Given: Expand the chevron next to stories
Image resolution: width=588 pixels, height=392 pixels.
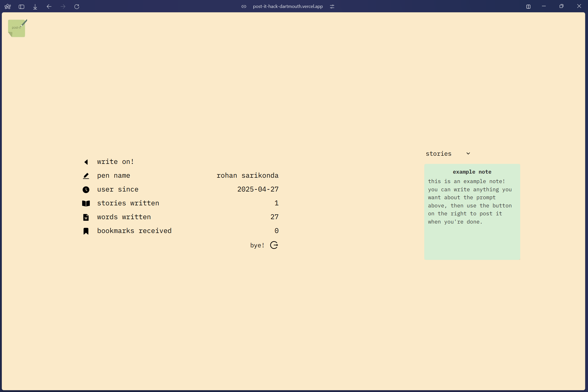Looking at the screenshot, I should (x=468, y=154).
